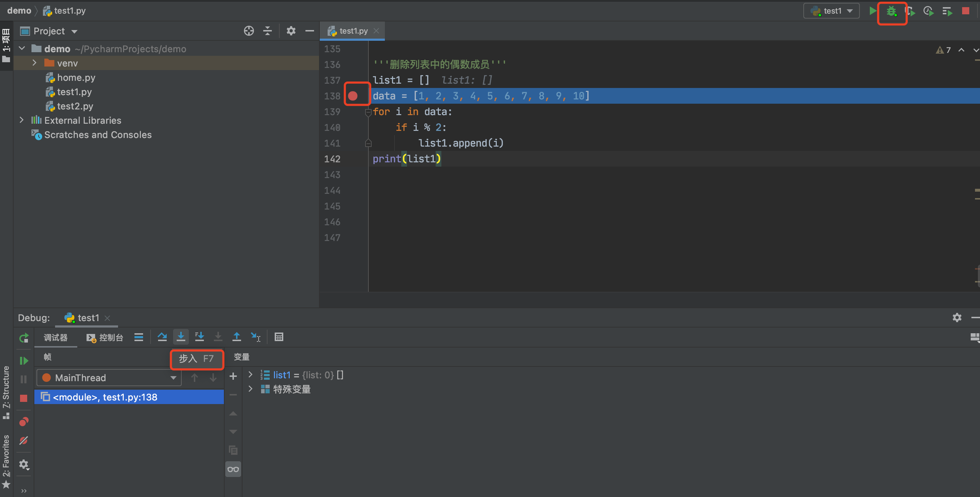The width and height of the screenshot is (980, 497).
Task: Select the 调试器 debugger tab
Action: coord(55,338)
